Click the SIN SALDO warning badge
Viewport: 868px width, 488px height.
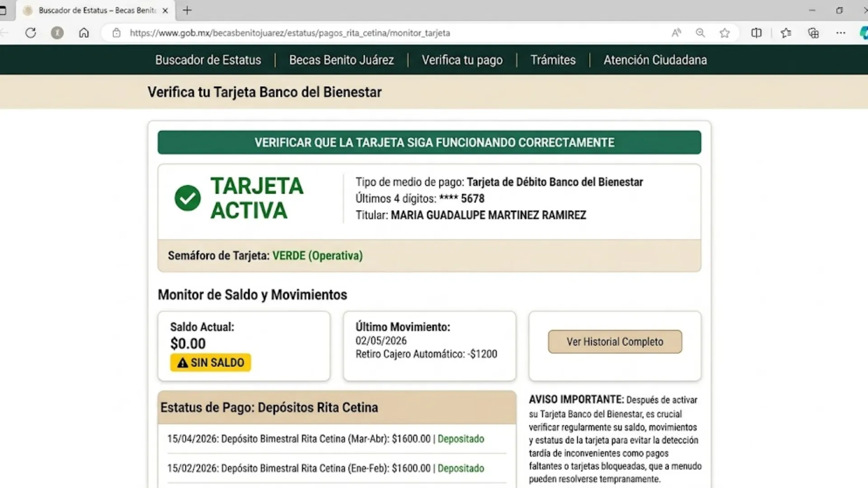tap(211, 362)
